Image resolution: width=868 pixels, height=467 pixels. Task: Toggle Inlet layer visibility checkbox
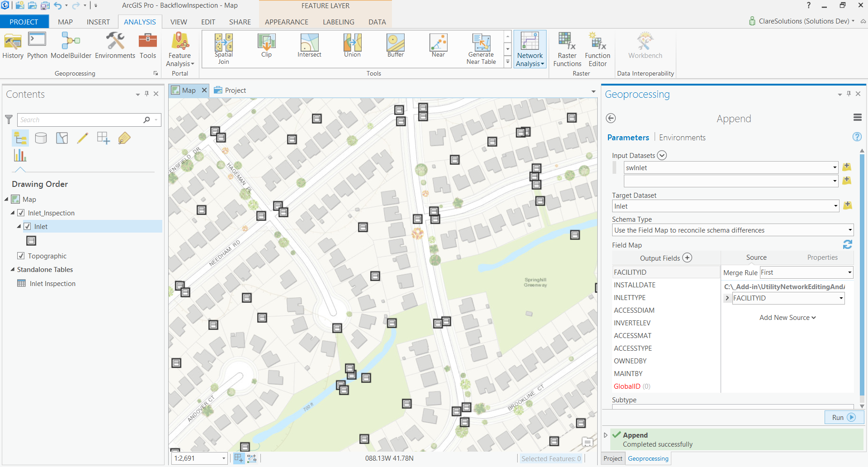(x=27, y=226)
